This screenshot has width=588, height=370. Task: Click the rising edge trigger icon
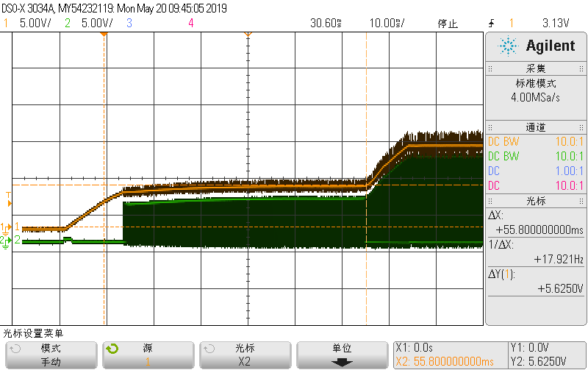[x=492, y=24]
